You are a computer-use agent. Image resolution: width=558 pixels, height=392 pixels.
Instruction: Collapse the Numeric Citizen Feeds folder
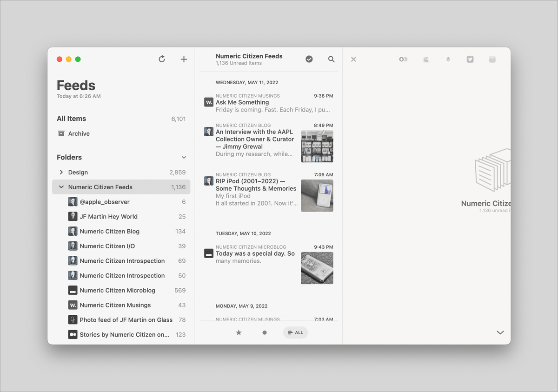(61, 187)
